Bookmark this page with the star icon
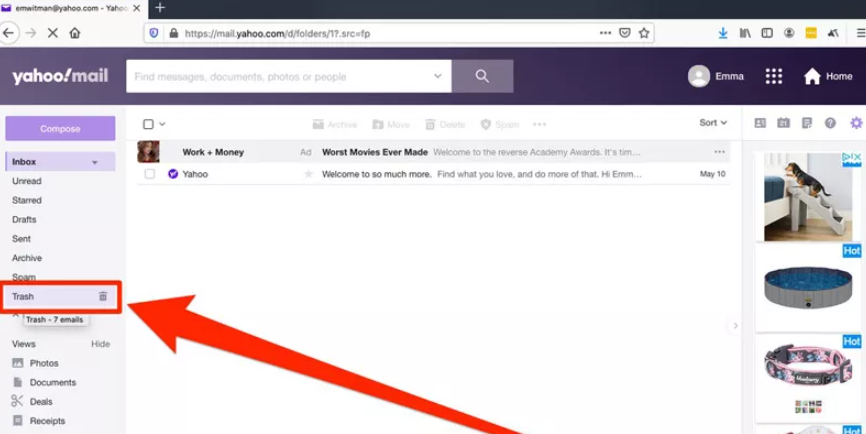The width and height of the screenshot is (866, 434). [x=644, y=33]
